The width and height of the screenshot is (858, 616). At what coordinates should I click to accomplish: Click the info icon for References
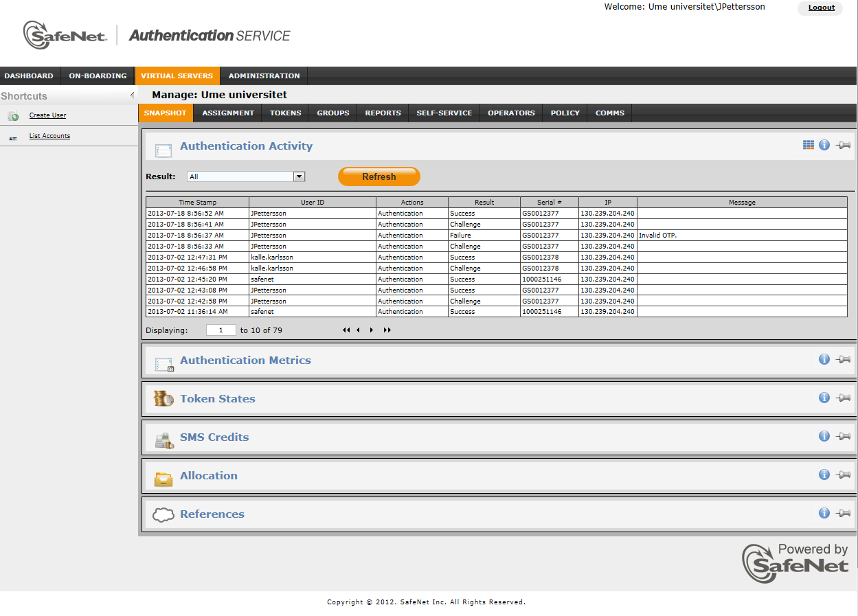(824, 513)
